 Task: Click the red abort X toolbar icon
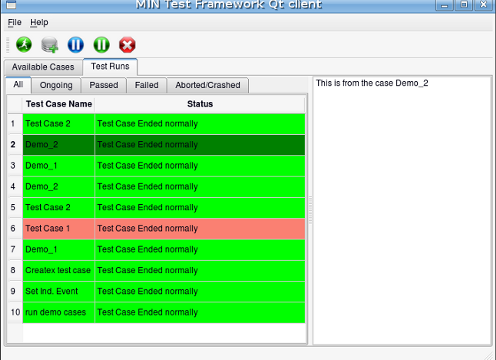pos(127,45)
